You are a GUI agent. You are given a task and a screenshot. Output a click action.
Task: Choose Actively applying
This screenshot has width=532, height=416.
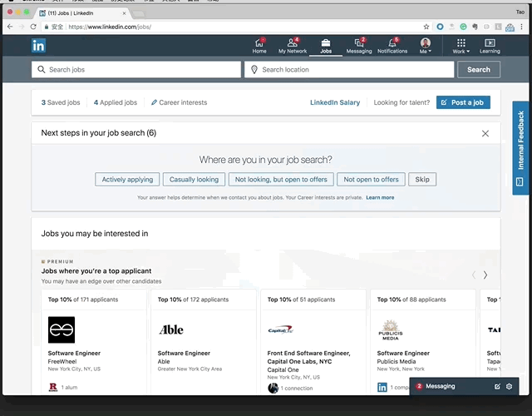pos(127,180)
